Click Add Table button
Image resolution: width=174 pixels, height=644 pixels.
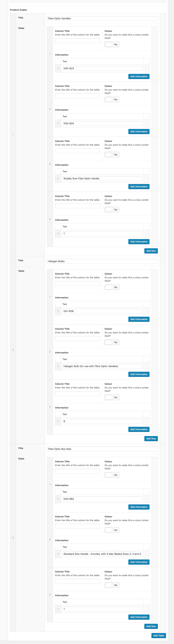(x=159, y=635)
